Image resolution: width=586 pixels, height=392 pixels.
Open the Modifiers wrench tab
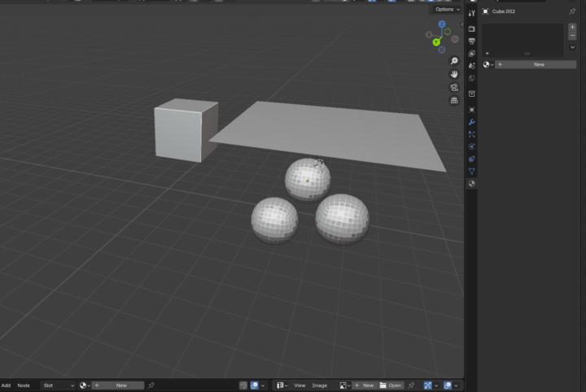point(471,122)
